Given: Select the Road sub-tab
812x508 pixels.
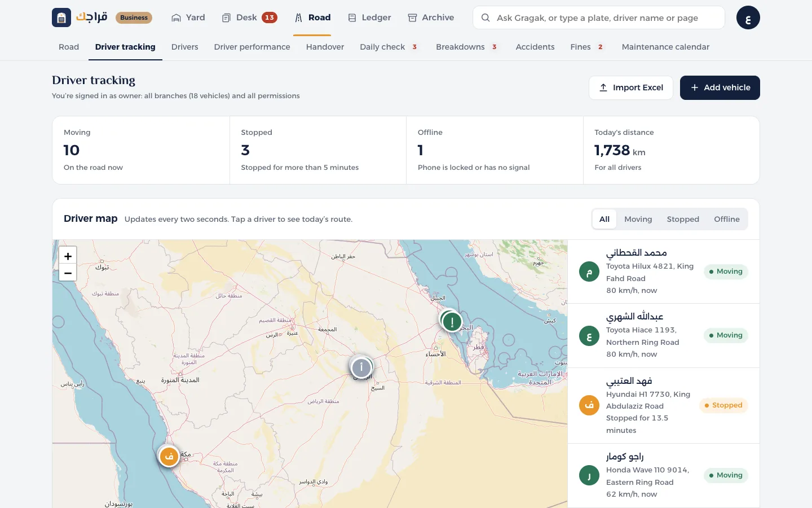Looking at the screenshot, I should click(x=69, y=47).
